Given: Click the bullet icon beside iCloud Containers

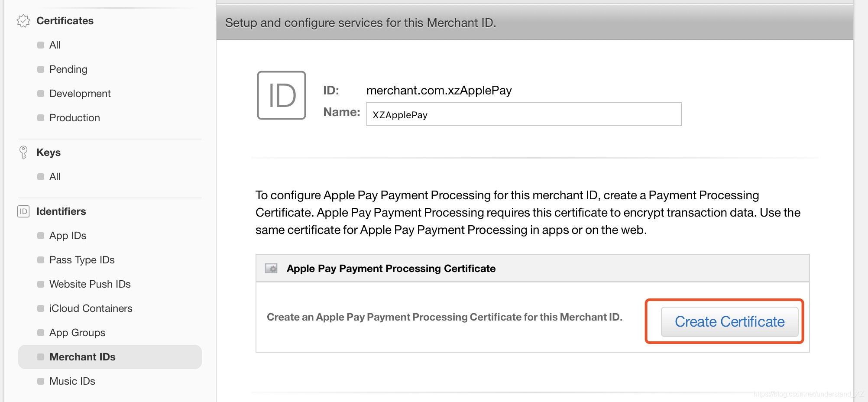Looking at the screenshot, I should pyautogui.click(x=41, y=308).
